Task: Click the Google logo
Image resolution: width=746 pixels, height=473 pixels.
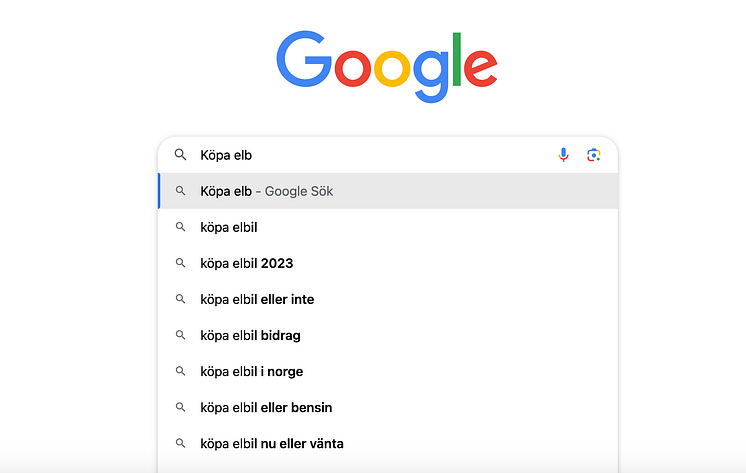Action: [387, 66]
